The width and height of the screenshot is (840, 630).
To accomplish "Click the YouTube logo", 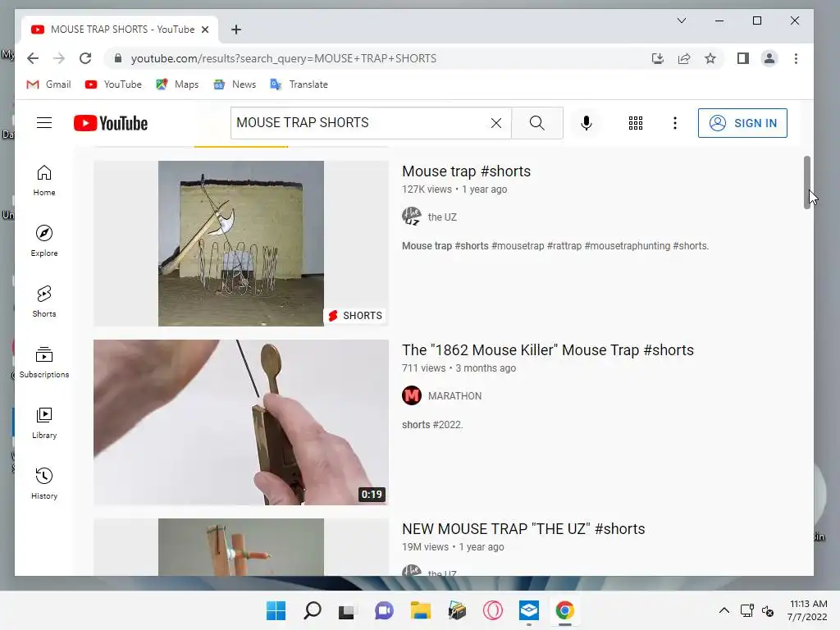I will tap(111, 123).
